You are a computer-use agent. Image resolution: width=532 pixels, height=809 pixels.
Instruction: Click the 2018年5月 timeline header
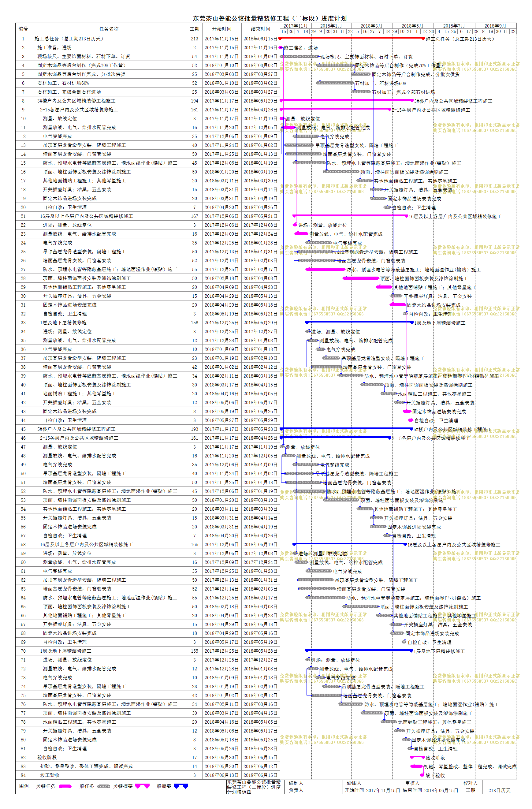click(412, 26)
